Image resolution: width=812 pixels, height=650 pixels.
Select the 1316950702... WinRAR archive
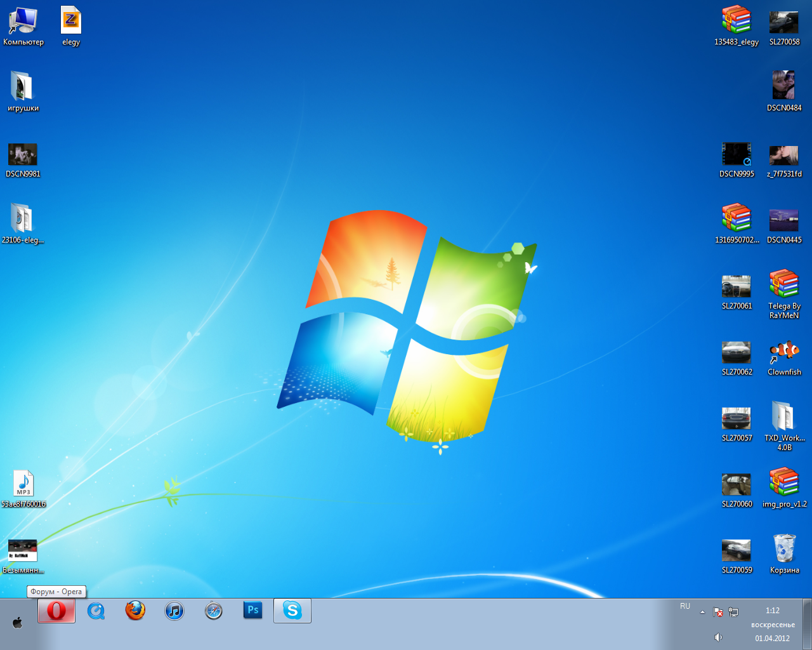737,223
